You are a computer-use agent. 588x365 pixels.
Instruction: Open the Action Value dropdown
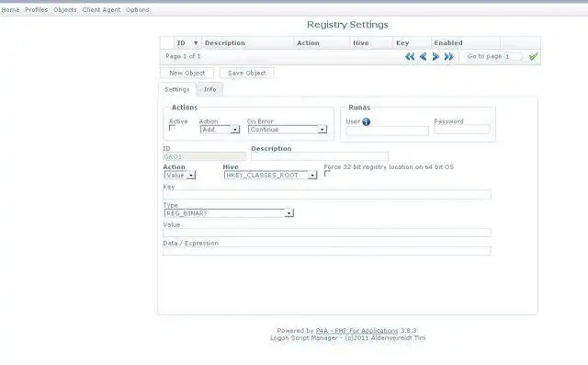(180, 176)
